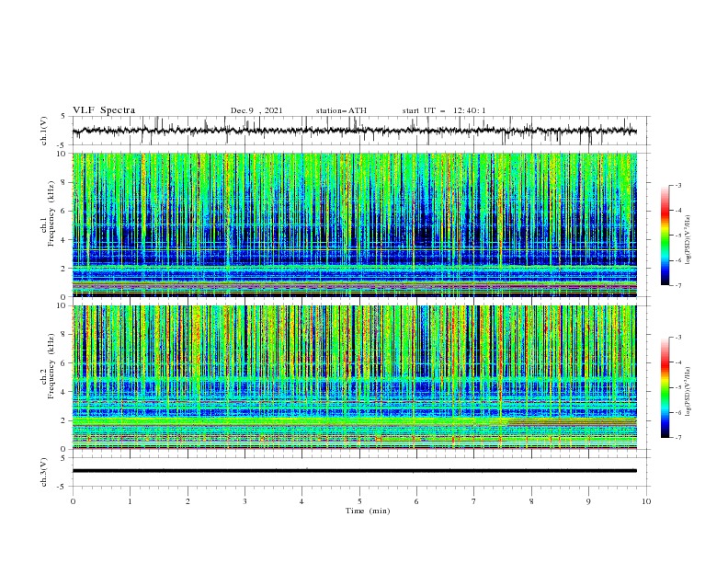Click the "Time (min)" axis title
Viewport: 728px width, 563px height.
click(368, 511)
